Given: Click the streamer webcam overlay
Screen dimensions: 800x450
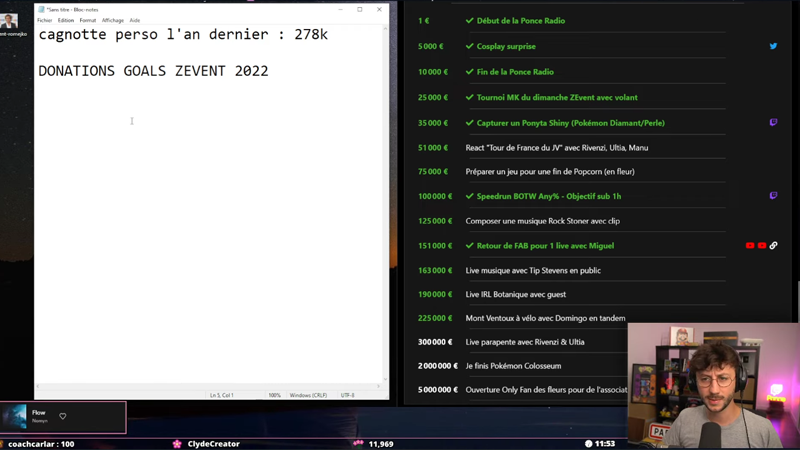Looking at the screenshot, I should pos(713,386).
